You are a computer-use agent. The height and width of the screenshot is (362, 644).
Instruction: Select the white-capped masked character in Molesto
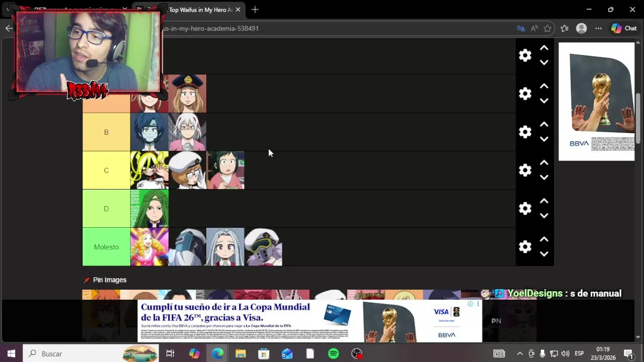point(263,246)
